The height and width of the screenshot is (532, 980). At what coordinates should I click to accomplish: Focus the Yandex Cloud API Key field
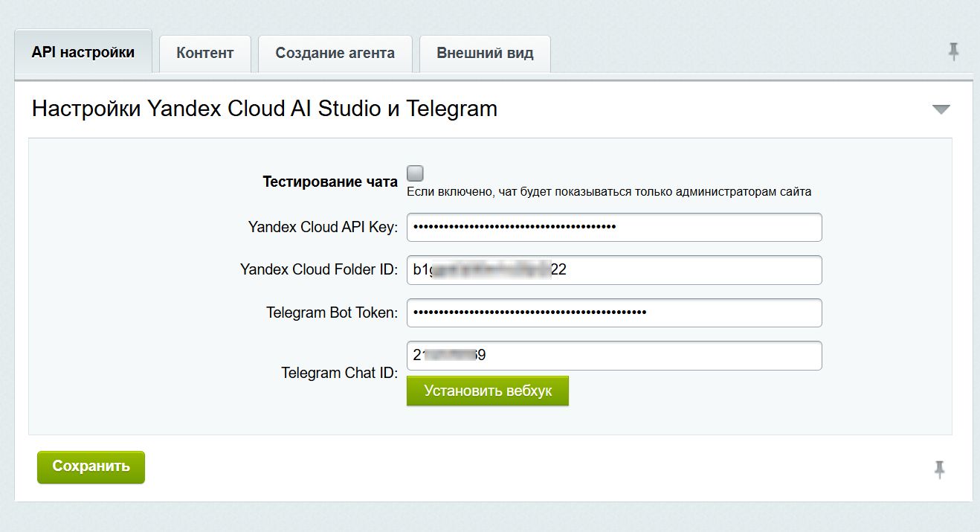tap(613, 228)
